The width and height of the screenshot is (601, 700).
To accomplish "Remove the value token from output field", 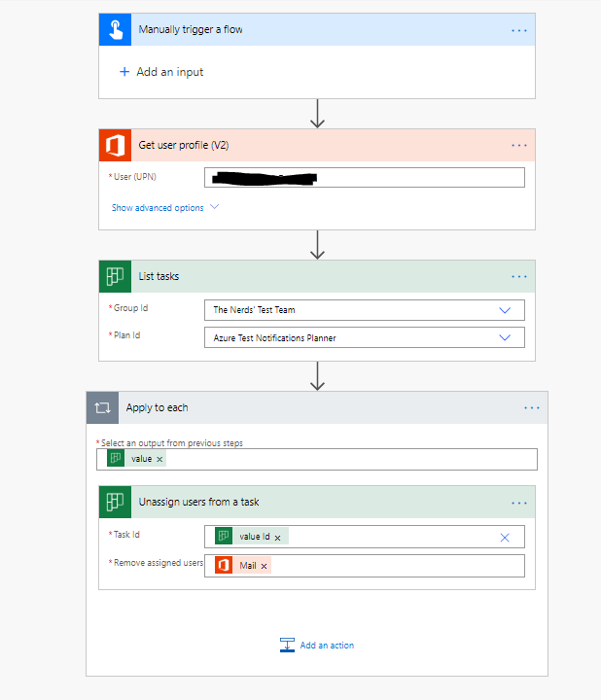I will [x=159, y=459].
